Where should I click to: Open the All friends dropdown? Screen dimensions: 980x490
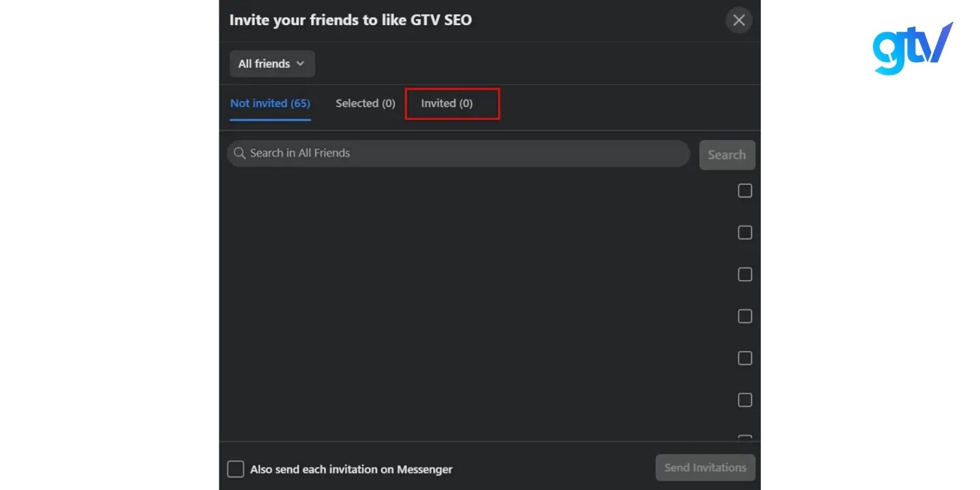272,64
